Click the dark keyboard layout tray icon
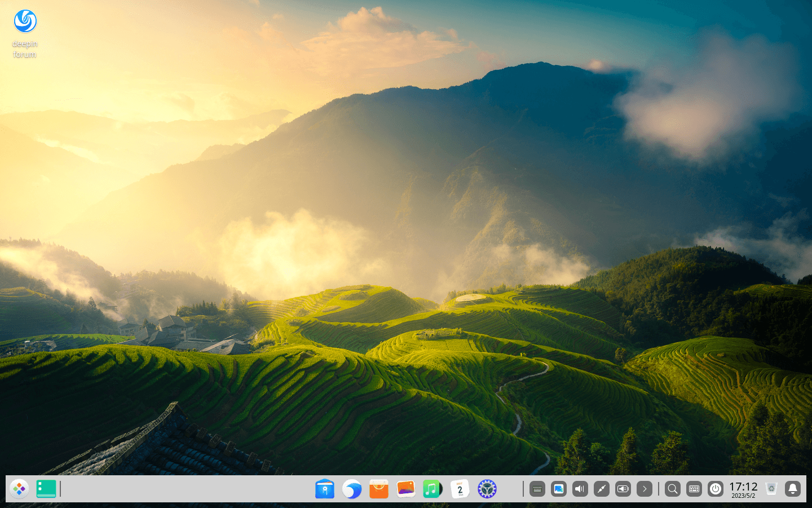Screen dimensions: 812x508 [x=537, y=489]
